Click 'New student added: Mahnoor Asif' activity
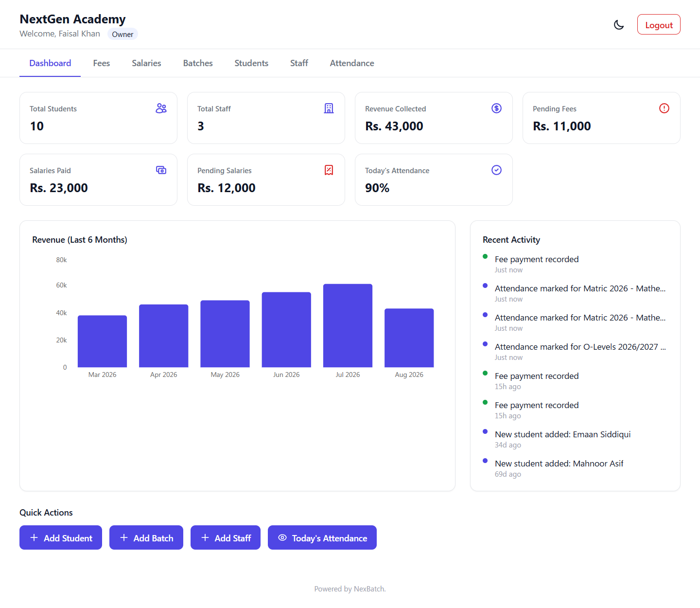Viewport: 700px width, 608px height. (x=559, y=464)
